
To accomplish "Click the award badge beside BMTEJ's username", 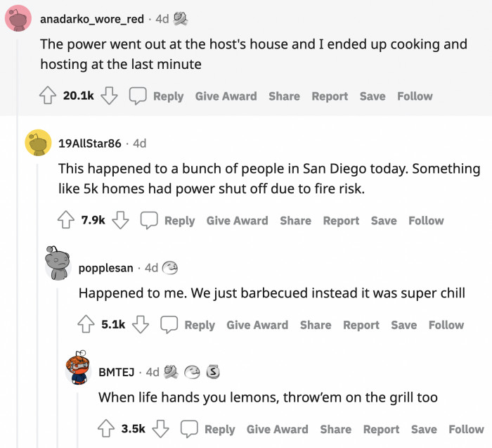I will coord(170,371).
